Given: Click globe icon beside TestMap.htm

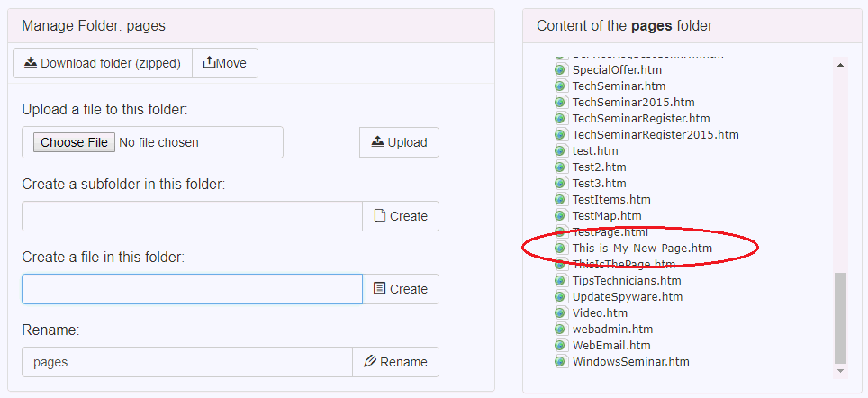Looking at the screenshot, I should pyautogui.click(x=560, y=215).
